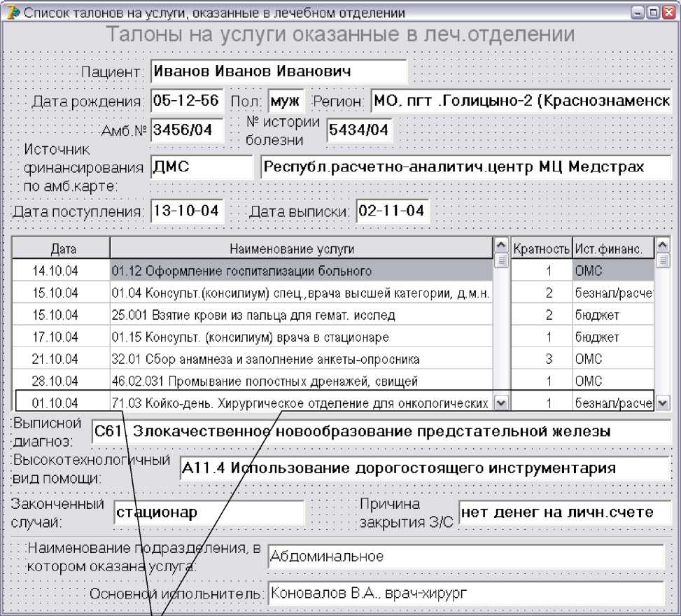Minimize the Список талонов window

638,12
